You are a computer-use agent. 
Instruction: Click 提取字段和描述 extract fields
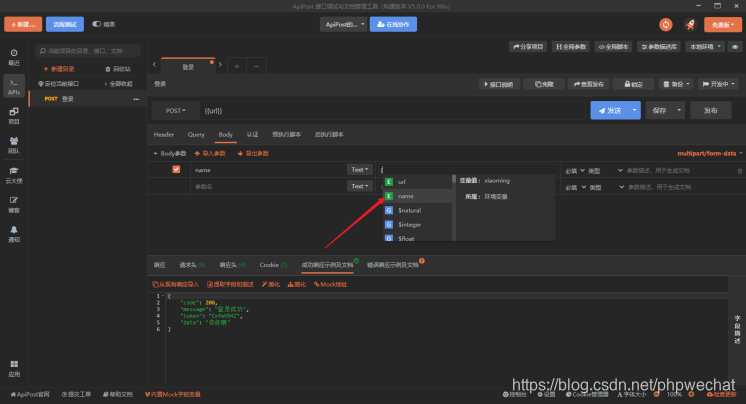pyautogui.click(x=230, y=285)
